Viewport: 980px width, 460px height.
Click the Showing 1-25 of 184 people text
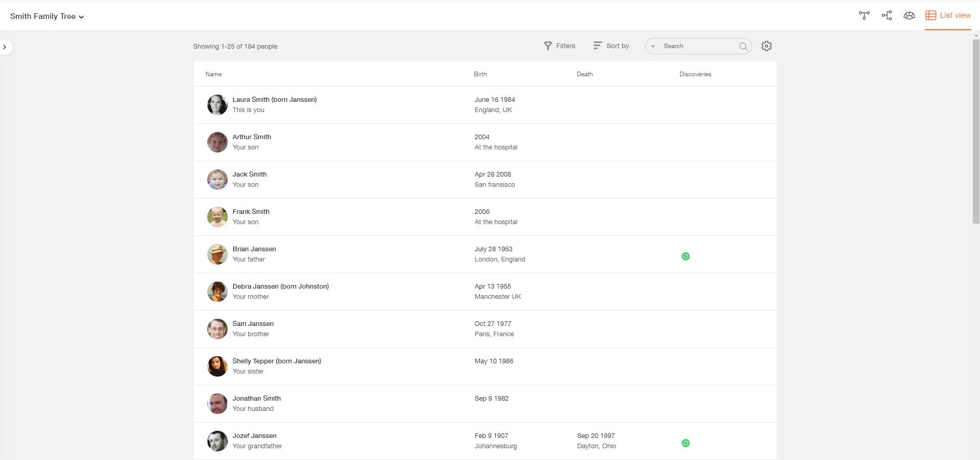pos(235,47)
